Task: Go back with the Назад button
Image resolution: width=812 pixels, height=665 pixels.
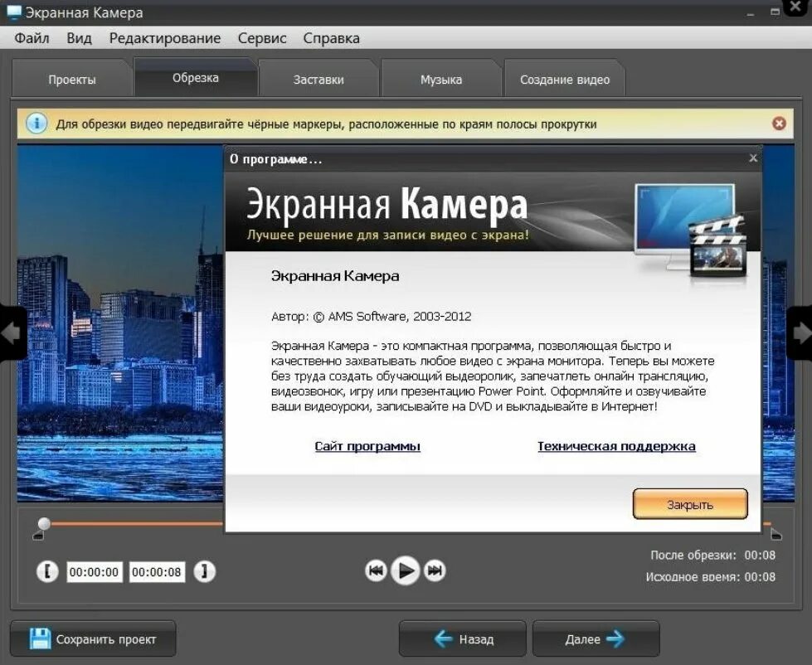Action: point(463,639)
